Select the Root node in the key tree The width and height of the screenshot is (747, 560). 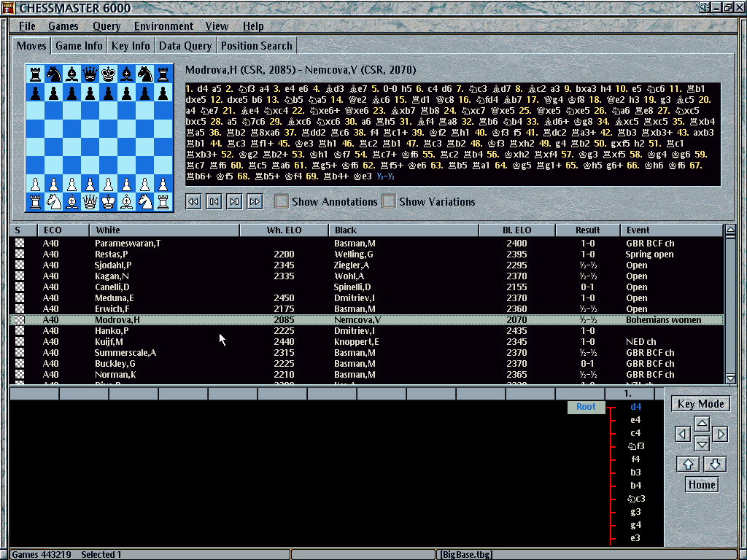click(x=586, y=407)
